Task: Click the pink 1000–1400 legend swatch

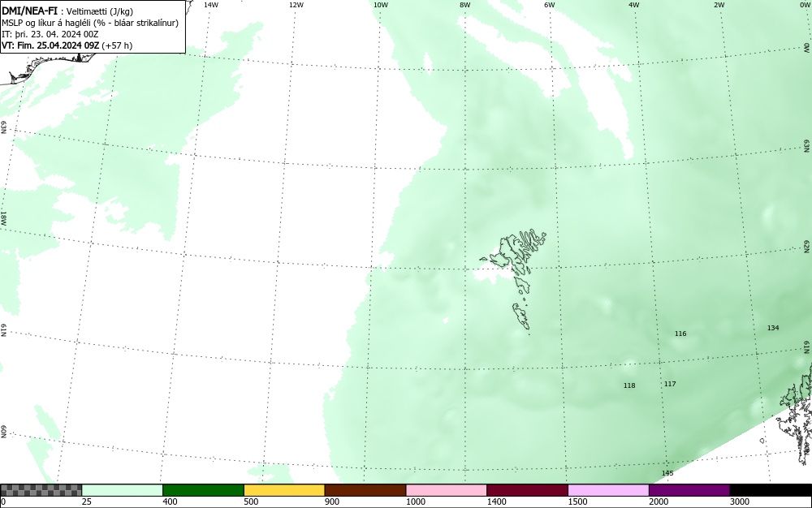Action: (447, 490)
